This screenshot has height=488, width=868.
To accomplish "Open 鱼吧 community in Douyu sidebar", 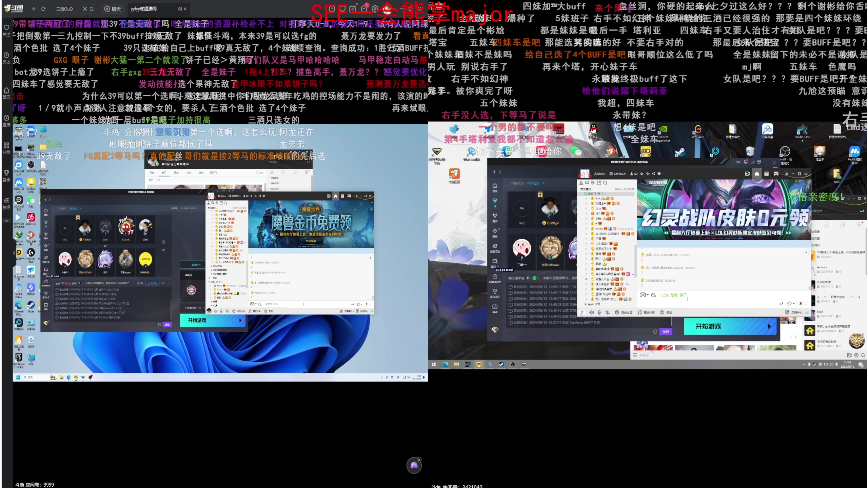I will pos(6,203).
